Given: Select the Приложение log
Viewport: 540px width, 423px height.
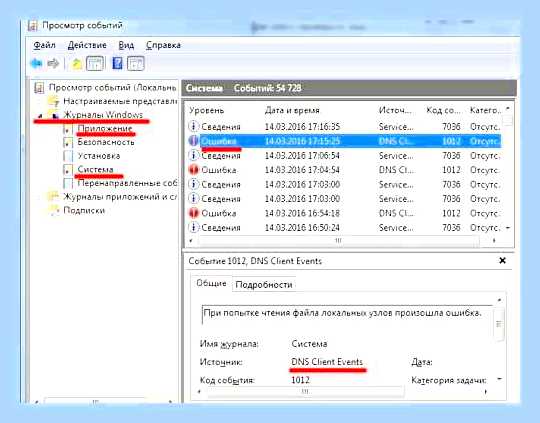Looking at the screenshot, I should coord(105,128).
